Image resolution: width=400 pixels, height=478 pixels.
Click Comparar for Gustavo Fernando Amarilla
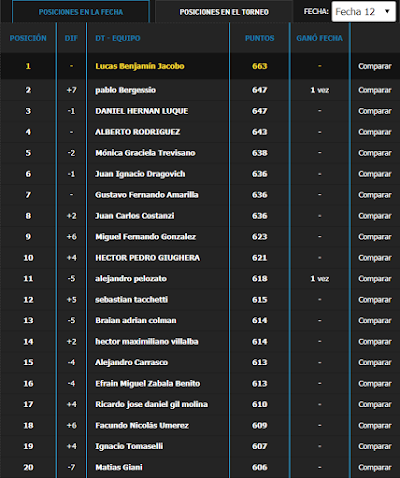[375, 195]
